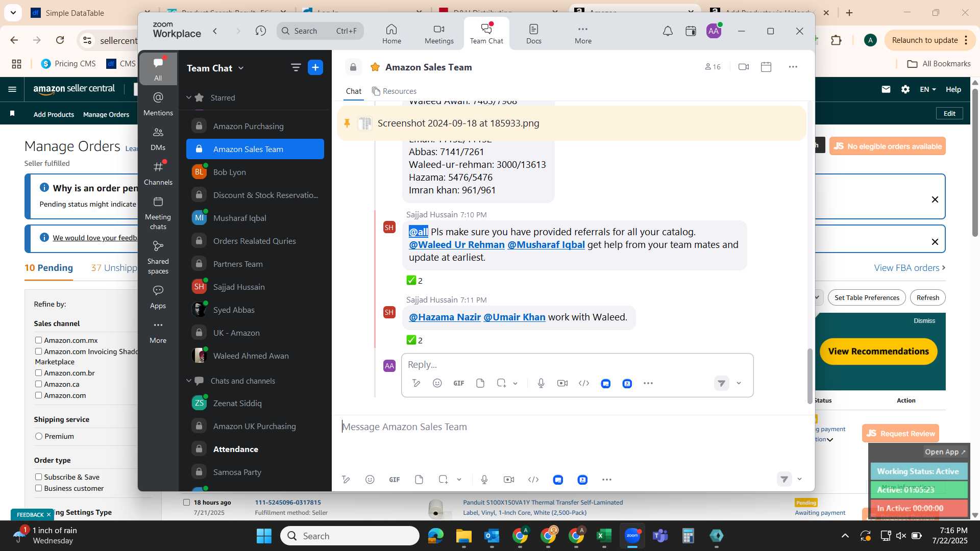Select the 10 Pending orders tab
Image resolution: width=980 pixels, height=551 pixels.
click(48, 268)
